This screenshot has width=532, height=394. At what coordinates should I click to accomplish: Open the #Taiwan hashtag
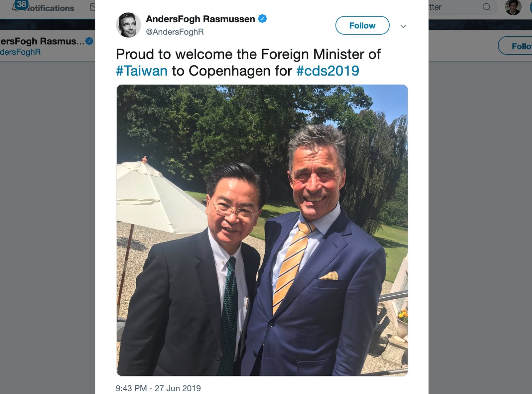(x=142, y=71)
